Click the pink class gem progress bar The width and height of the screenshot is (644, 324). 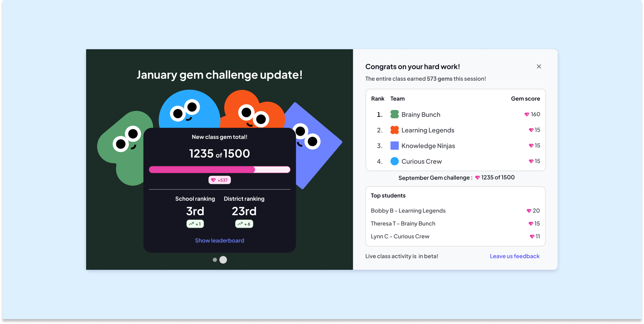[x=220, y=169]
